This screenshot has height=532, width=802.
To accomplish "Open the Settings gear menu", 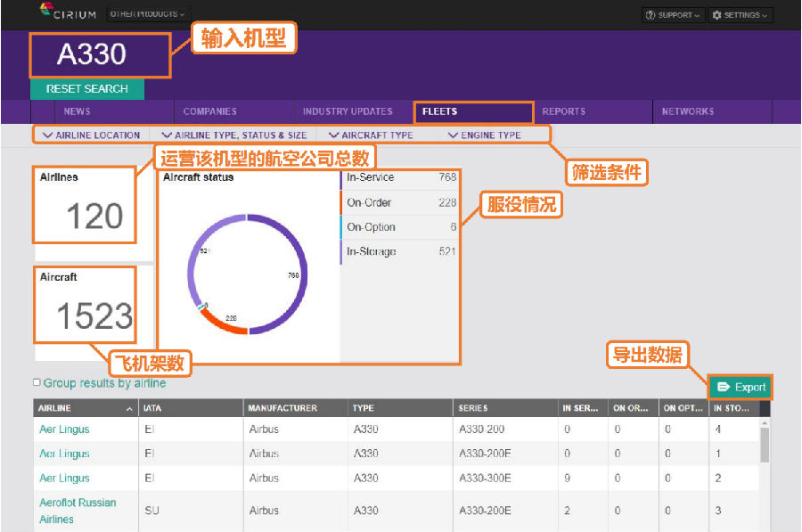I will point(741,15).
